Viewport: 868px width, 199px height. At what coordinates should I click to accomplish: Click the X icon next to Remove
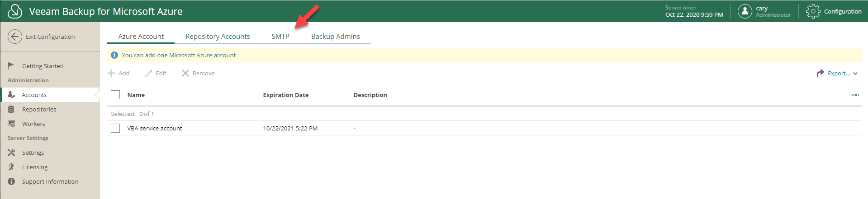click(x=185, y=73)
